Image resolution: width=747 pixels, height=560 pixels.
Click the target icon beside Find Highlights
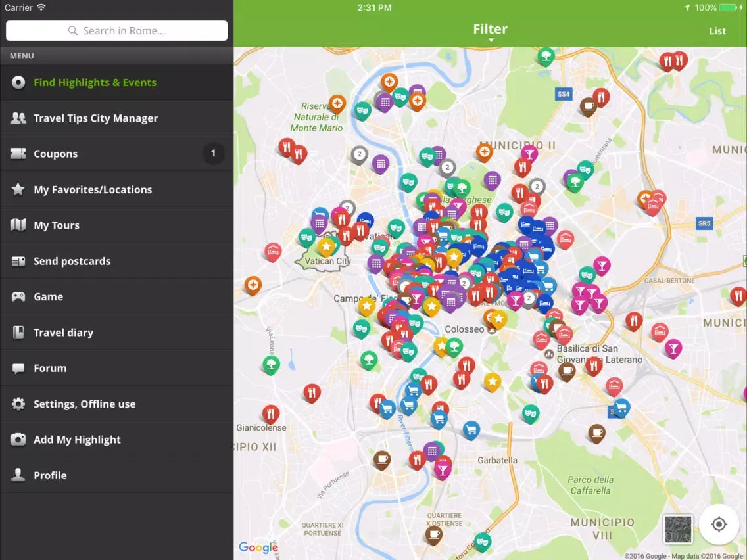[18, 82]
